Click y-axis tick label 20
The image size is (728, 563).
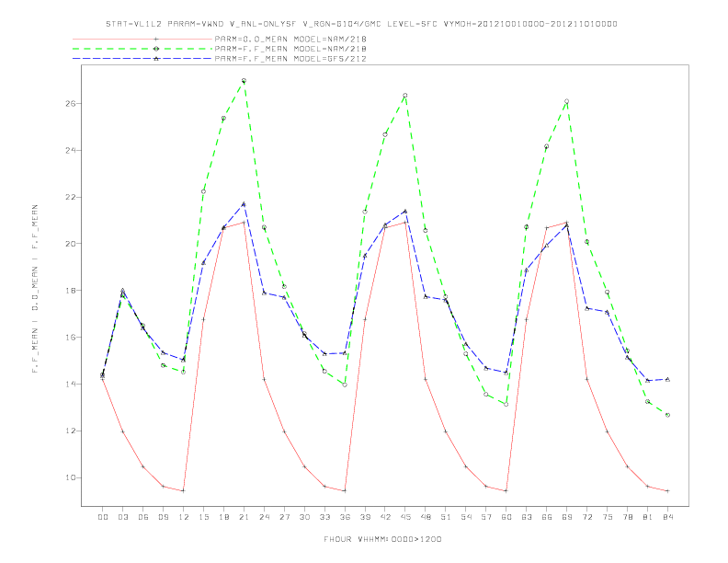coord(71,244)
